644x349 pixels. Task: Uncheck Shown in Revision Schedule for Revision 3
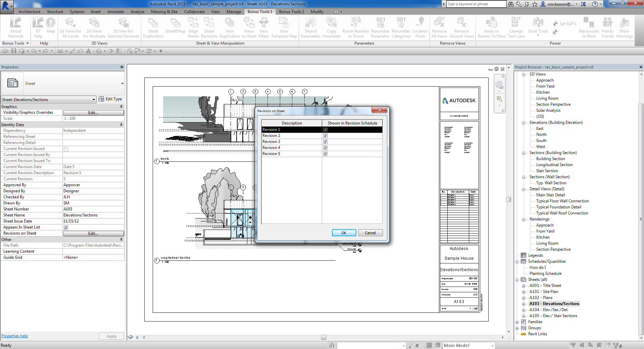tap(325, 142)
